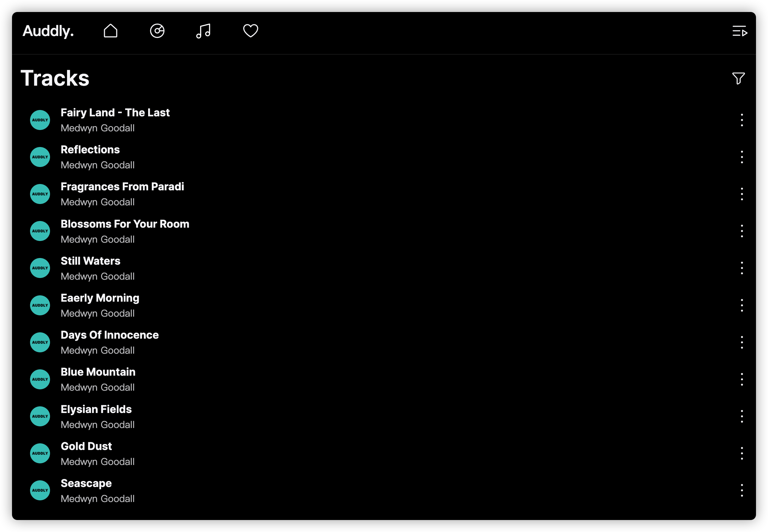Open the play queue icon
The height and width of the screenshot is (532, 768).
tap(740, 31)
